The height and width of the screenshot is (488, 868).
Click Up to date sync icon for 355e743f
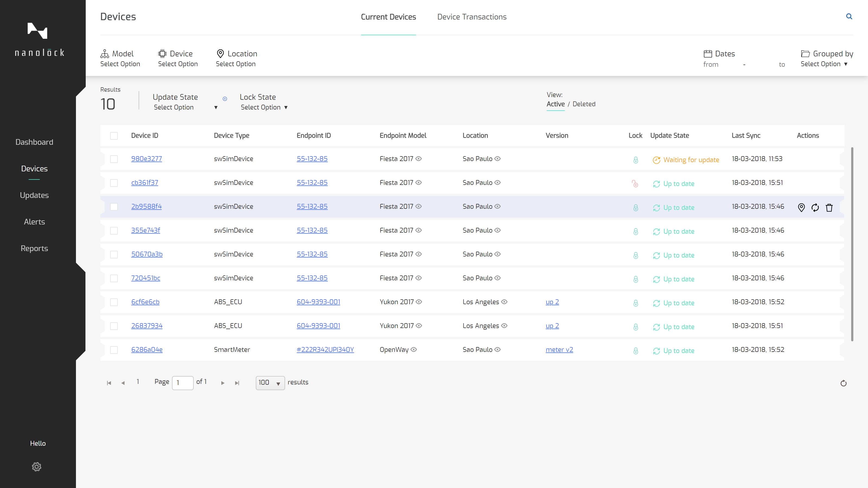[x=656, y=232]
